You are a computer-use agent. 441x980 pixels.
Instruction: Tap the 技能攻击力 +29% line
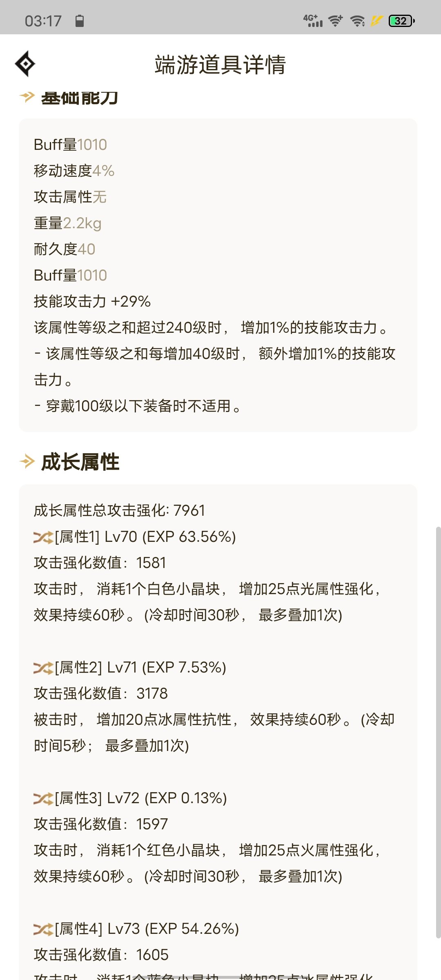[92, 301]
